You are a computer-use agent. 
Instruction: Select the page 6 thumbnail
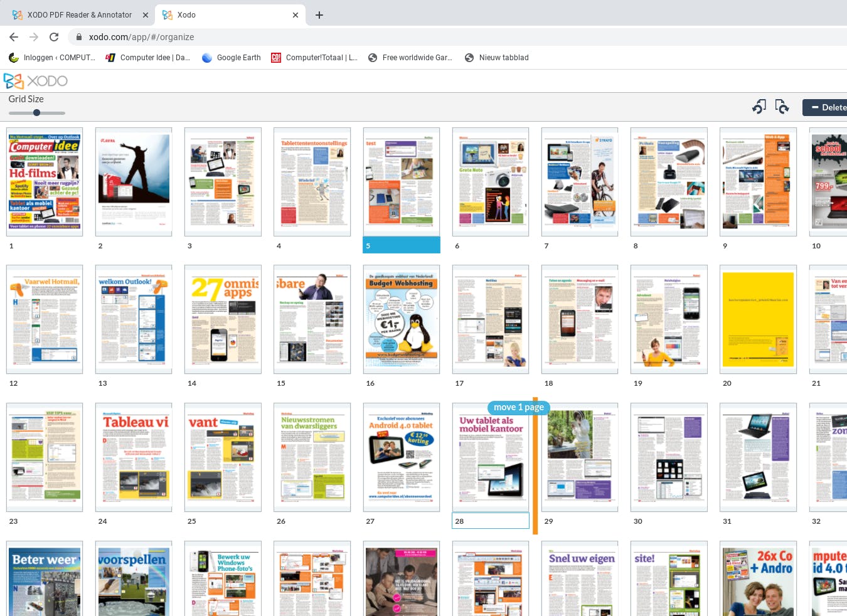click(491, 182)
